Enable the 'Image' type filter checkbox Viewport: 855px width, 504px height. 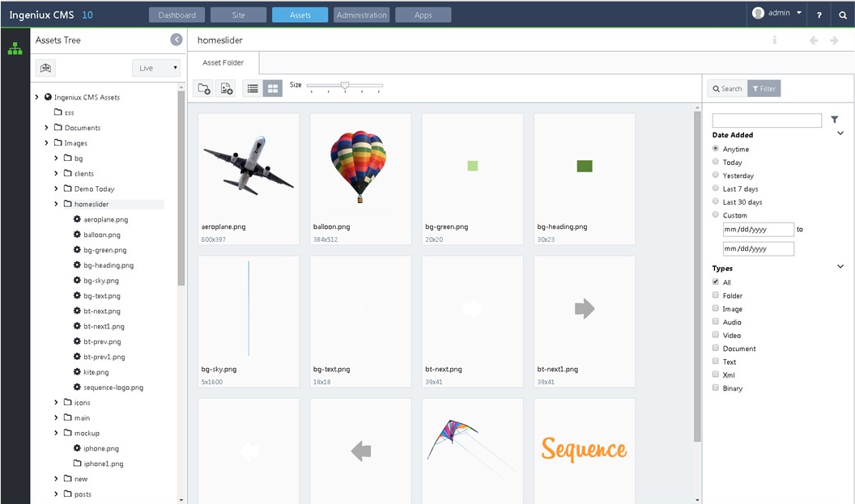point(715,308)
